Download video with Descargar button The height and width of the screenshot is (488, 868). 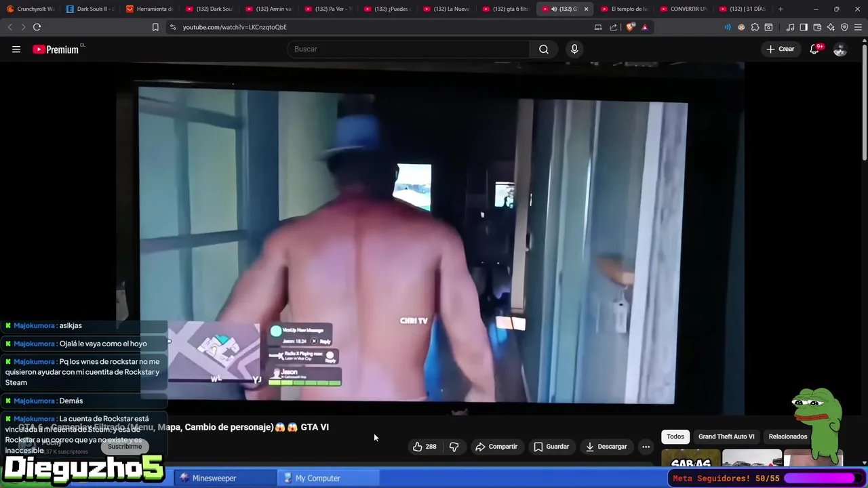click(x=606, y=447)
